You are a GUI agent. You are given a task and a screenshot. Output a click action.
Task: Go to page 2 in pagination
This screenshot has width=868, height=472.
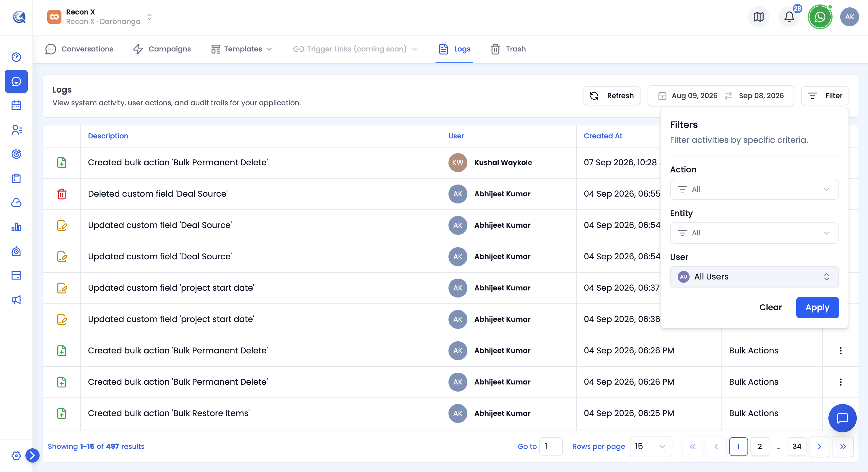pos(760,446)
